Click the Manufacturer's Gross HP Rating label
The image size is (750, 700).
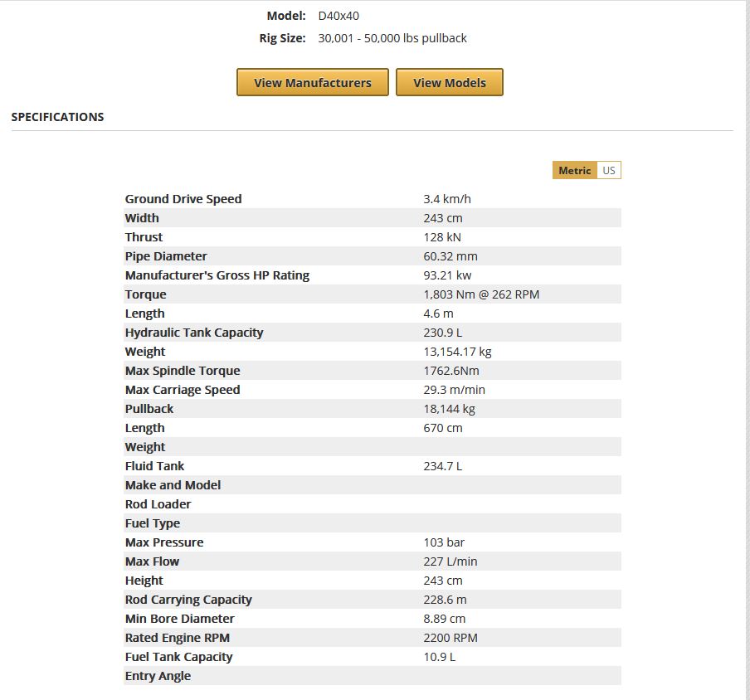[217, 275]
